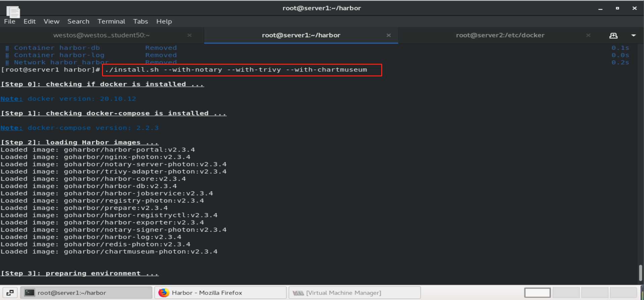The width and height of the screenshot is (644, 300).
Task: Click 'goharbor/harbor-jobservice:v2.3.4' line
Action: (x=107, y=193)
